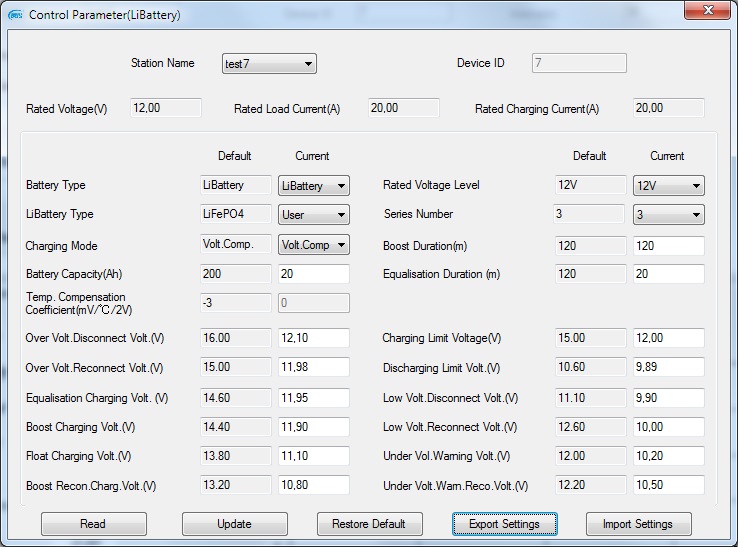Click the Station Name label
This screenshot has width=738, height=547.
pyautogui.click(x=162, y=63)
